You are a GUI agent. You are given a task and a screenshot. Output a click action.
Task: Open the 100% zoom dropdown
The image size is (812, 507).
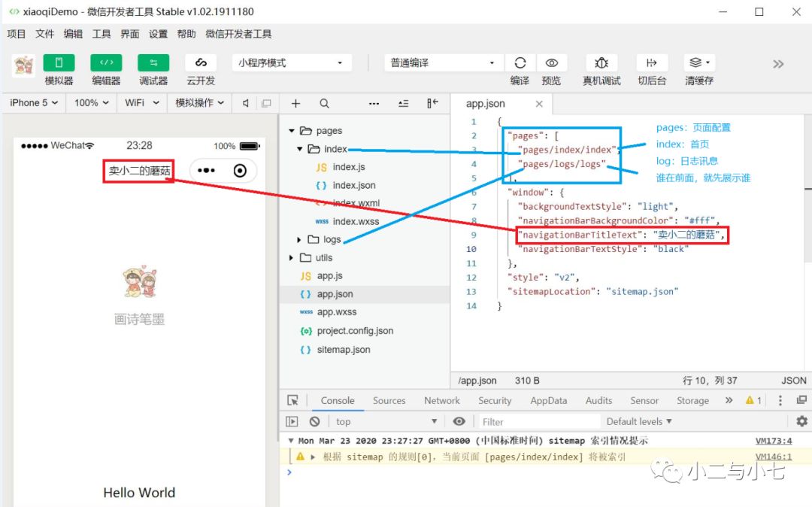pyautogui.click(x=91, y=102)
